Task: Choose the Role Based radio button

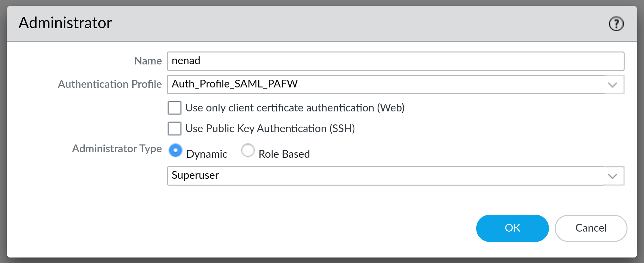Action: (248, 151)
